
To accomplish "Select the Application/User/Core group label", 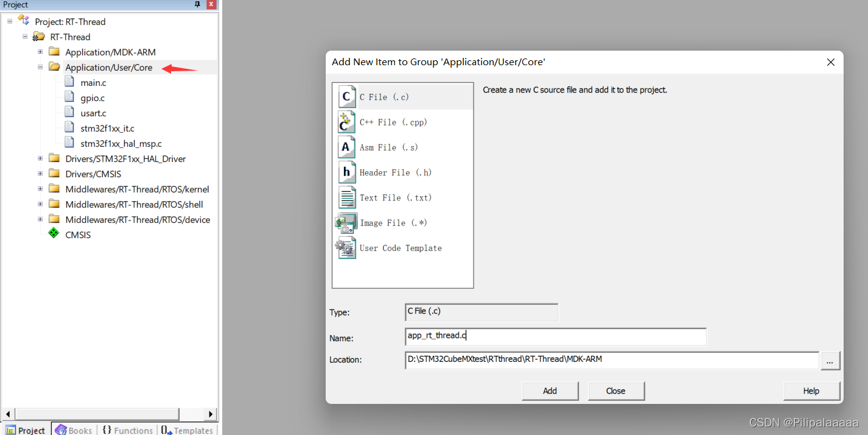I will [109, 67].
